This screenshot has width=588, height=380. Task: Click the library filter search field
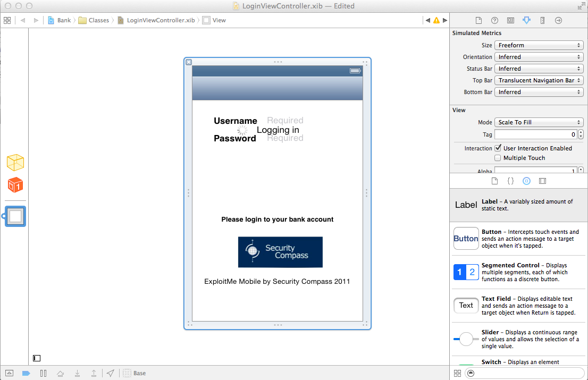pos(525,373)
